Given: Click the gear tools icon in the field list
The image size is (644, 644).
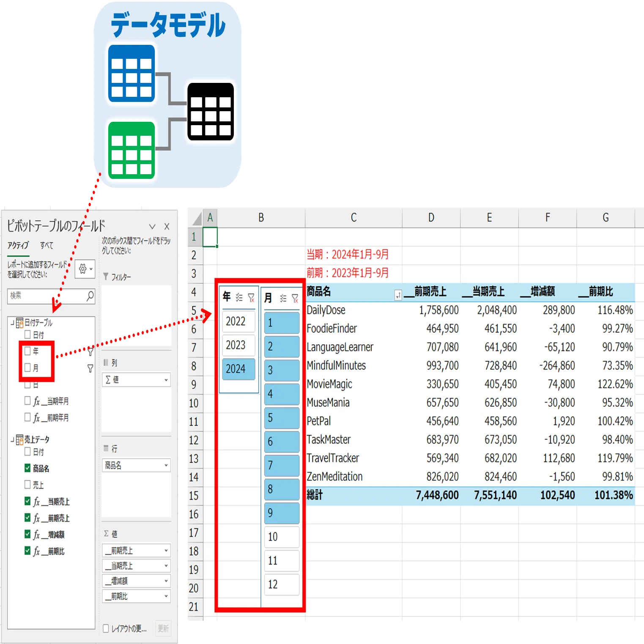Looking at the screenshot, I should coord(85,269).
